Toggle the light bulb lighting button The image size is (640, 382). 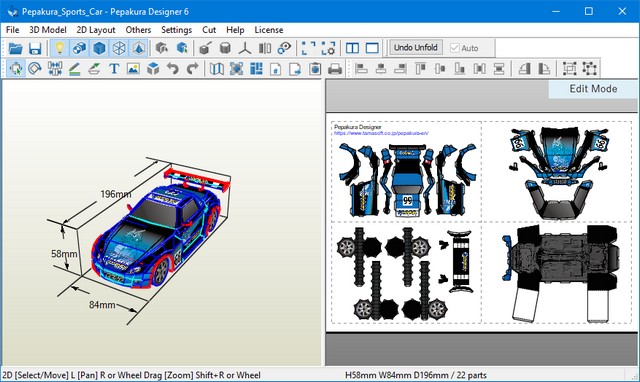60,48
